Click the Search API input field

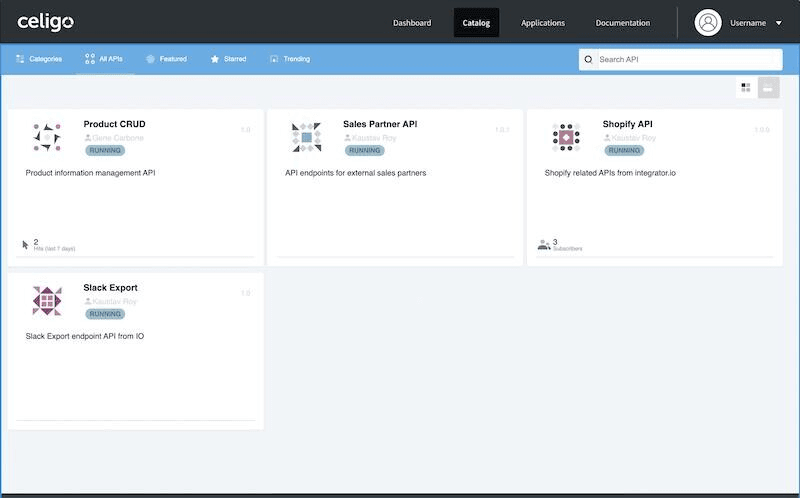tap(688, 60)
